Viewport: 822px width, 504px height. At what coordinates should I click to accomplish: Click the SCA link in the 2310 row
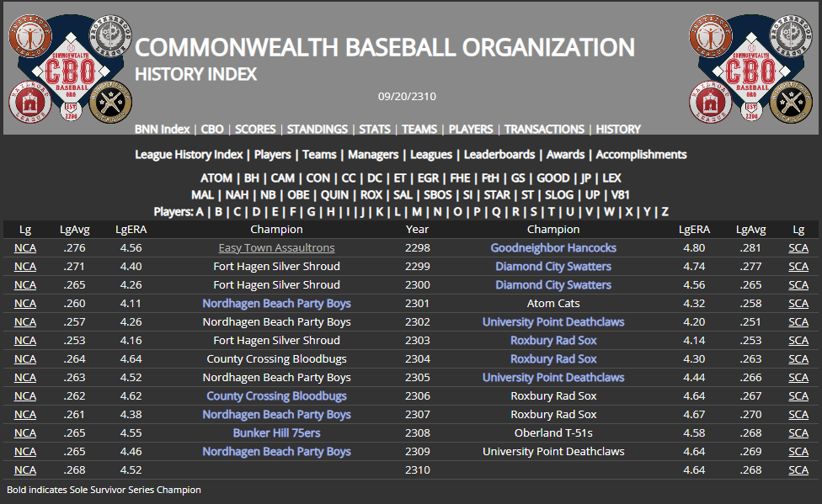coord(798,470)
